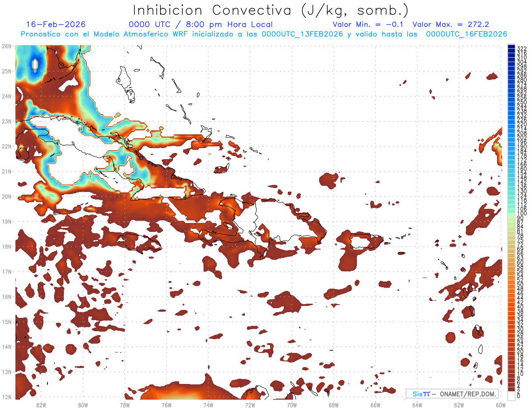
Task: Click the 14N latitude label
Action: 6,347
